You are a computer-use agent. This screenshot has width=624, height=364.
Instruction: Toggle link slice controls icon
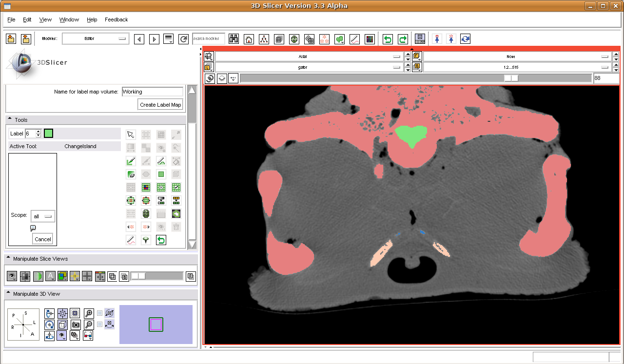(210, 78)
